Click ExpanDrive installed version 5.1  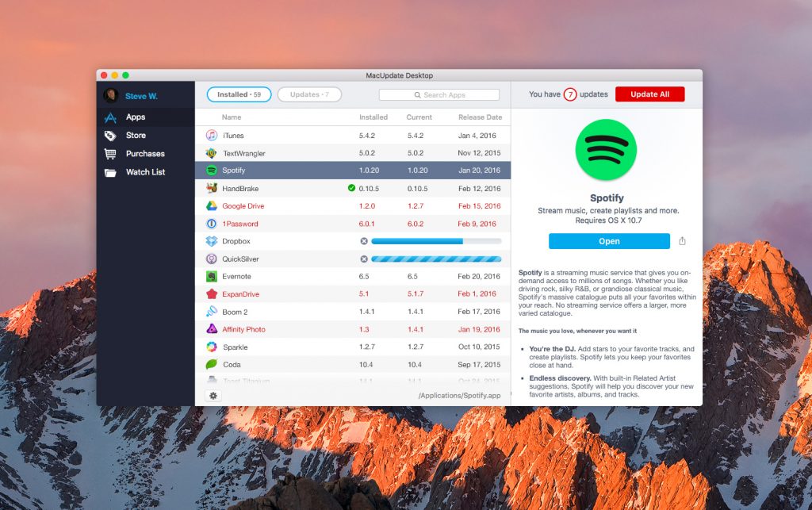(x=364, y=293)
